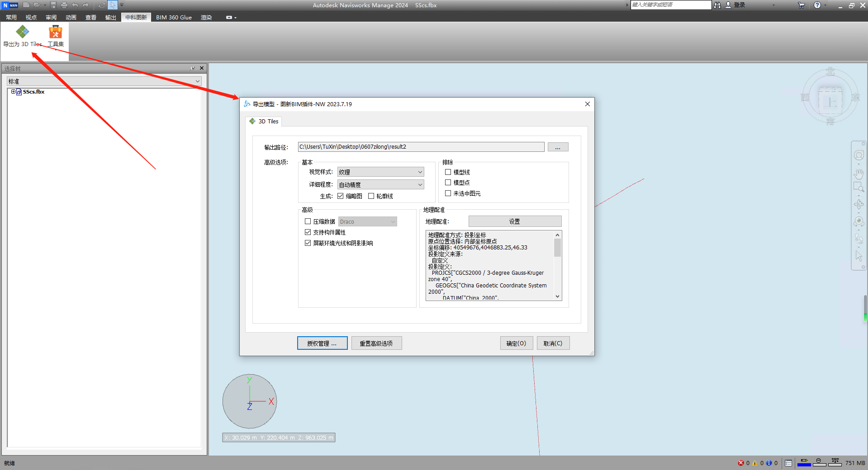Toggle the 缩略图 checkbox
868x470 pixels.
(340, 196)
